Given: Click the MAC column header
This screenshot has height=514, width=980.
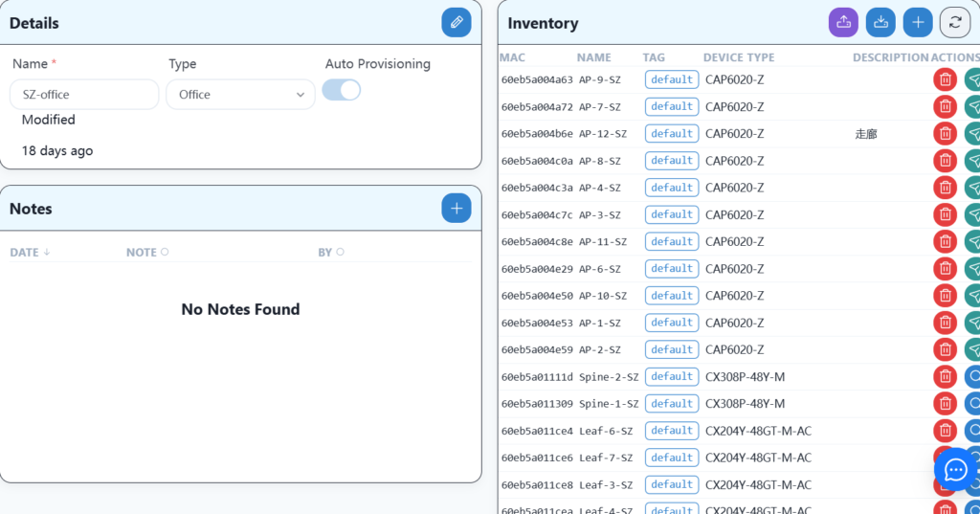Looking at the screenshot, I should coord(512,57).
